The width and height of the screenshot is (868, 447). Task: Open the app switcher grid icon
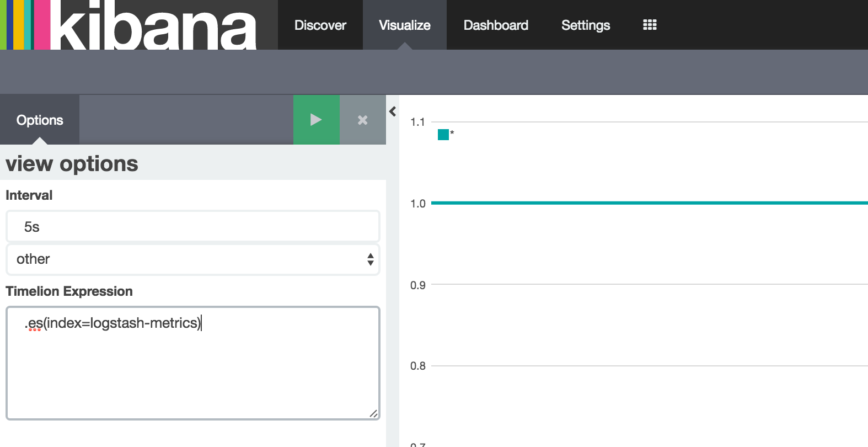coord(650,25)
